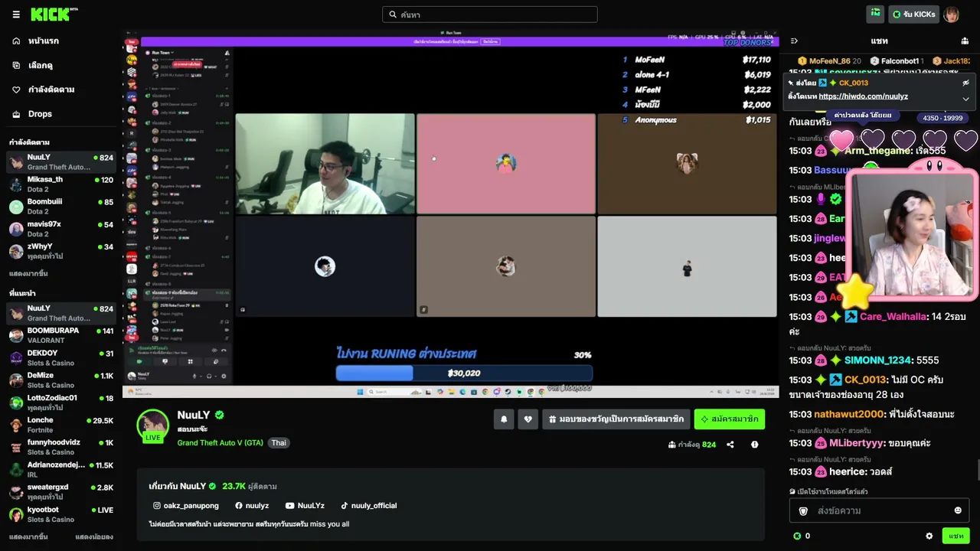Viewport: 980px width, 551px height.
Task: Open kyootbot channel in sidebar
Action: pyautogui.click(x=61, y=514)
